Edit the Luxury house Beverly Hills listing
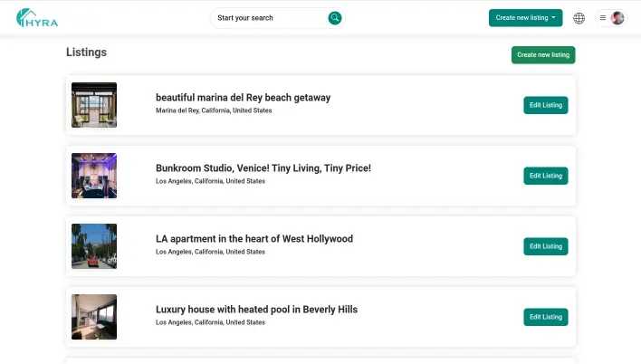641x364 pixels. click(x=546, y=317)
